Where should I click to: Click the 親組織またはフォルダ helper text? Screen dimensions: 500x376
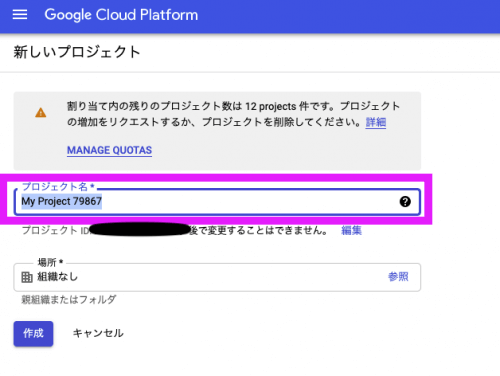click(x=69, y=299)
